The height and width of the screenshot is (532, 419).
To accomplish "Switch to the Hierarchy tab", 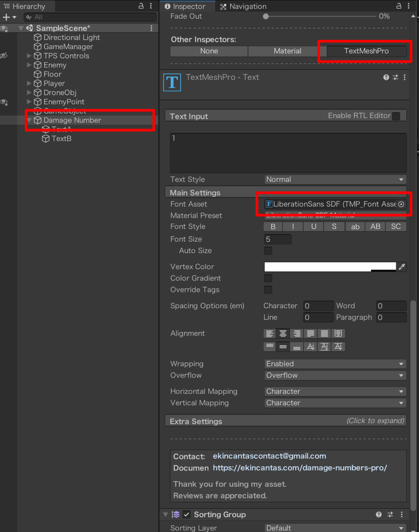I will (28, 6).
